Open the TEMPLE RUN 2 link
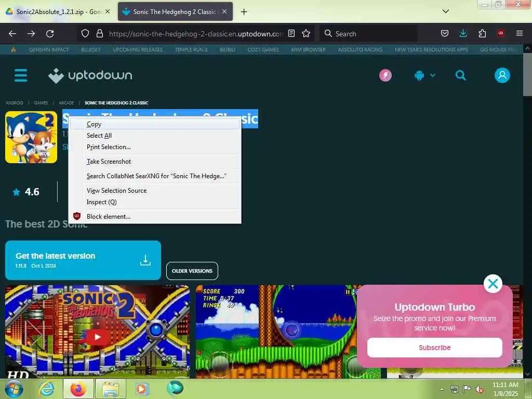This screenshot has height=399, width=532. (191, 49)
